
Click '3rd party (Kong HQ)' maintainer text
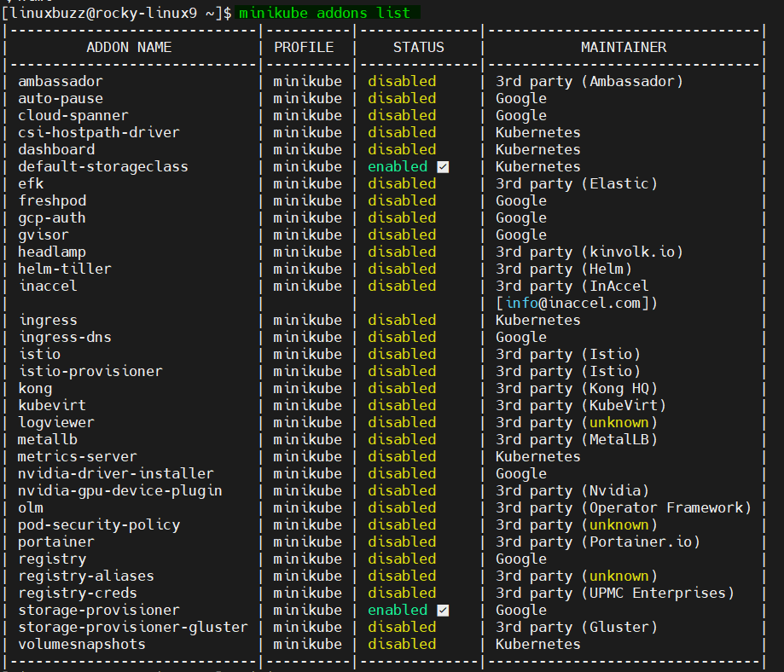point(577,389)
